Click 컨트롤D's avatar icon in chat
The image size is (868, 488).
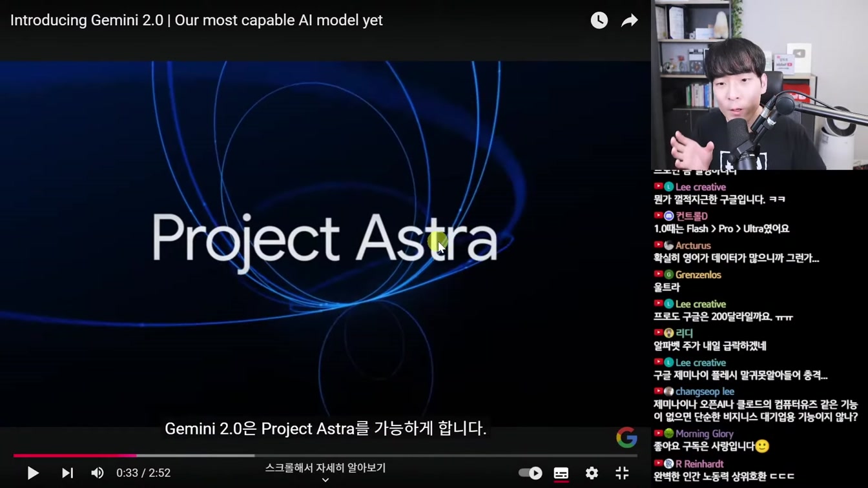coord(669,216)
